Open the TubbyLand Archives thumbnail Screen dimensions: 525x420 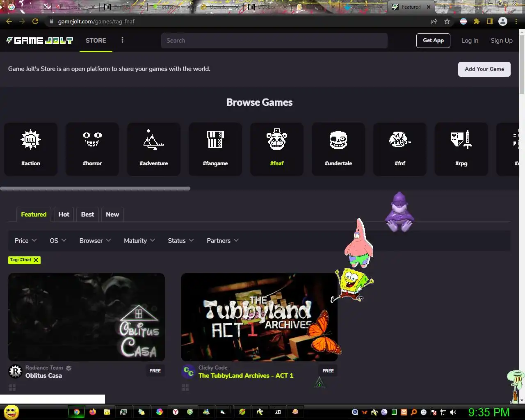pos(259,317)
